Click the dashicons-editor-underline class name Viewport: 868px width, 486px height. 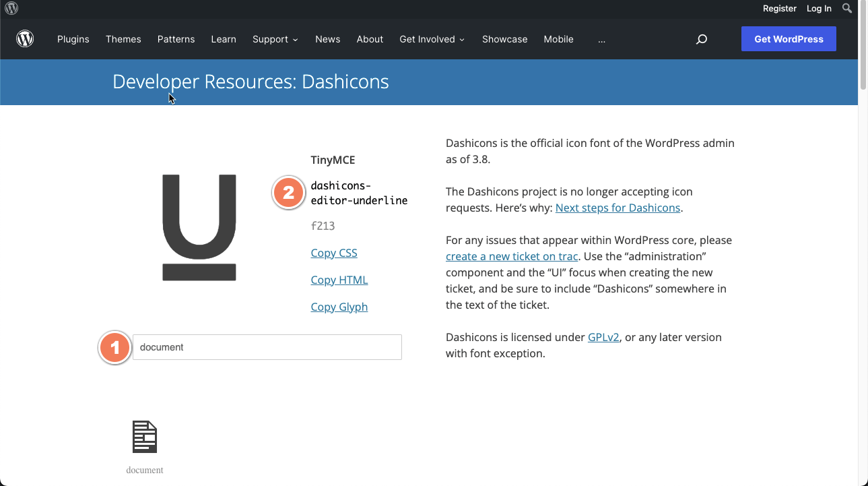point(359,193)
